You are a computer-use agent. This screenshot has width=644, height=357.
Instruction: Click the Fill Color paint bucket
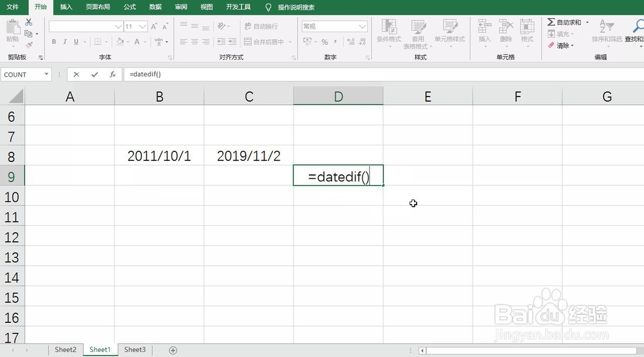pyautogui.click(x=120, y=41)
